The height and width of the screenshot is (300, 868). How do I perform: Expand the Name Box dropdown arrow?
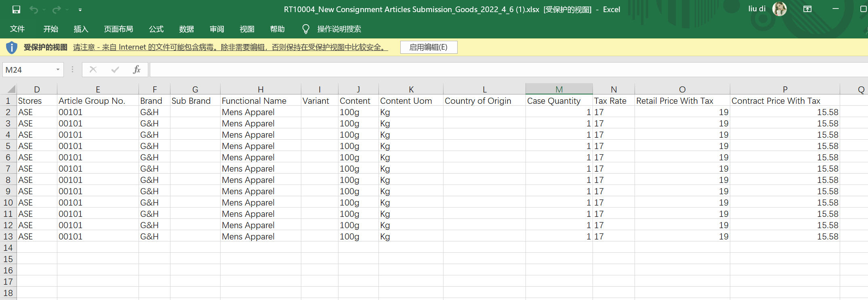[x=58, y=70]
